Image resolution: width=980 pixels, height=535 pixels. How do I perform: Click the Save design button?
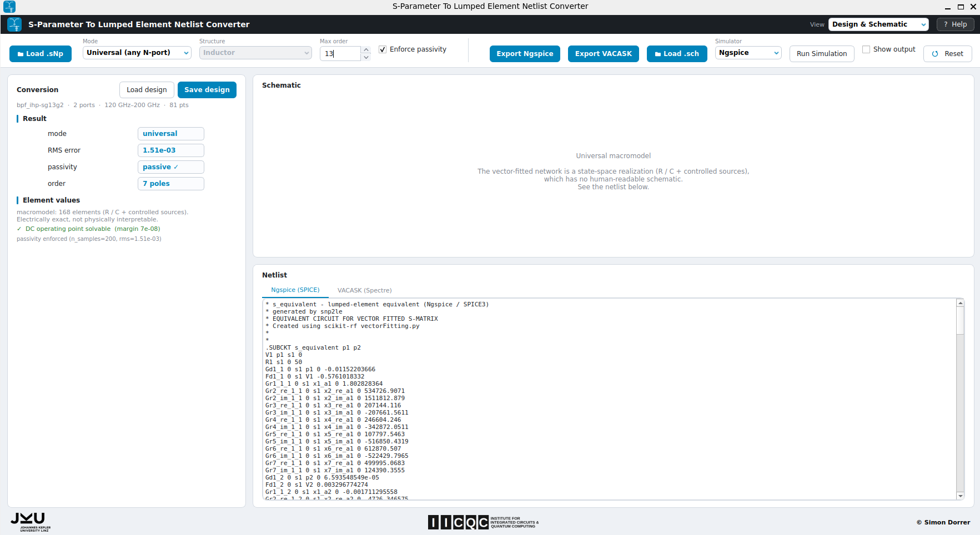point(207,90)
